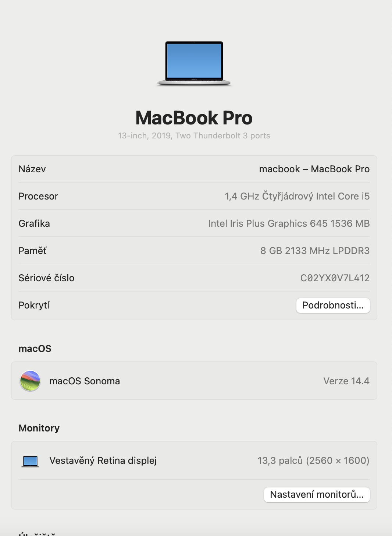Click the macOS Sonoma wallpaper icon

[x=30, y=381]
